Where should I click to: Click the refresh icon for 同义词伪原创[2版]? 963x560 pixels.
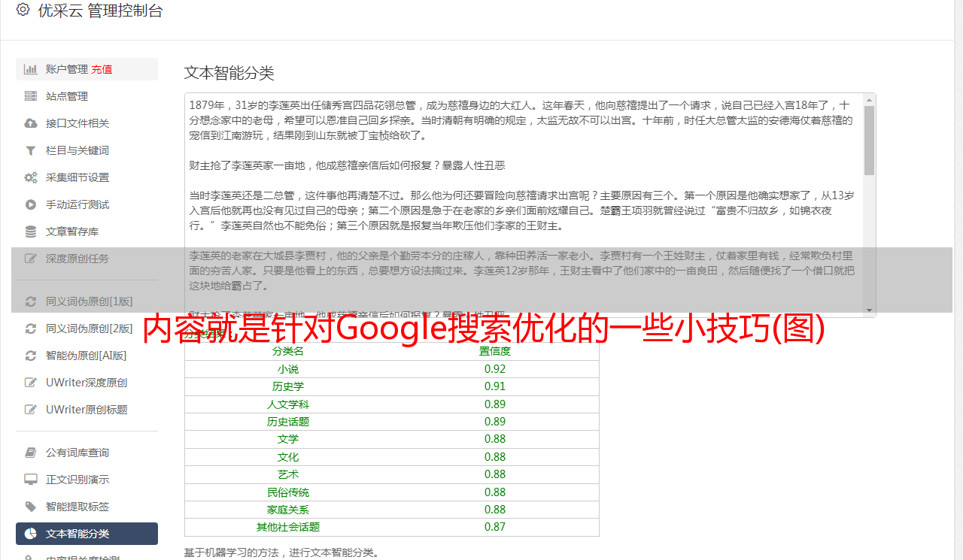click(x=31, y=328)
